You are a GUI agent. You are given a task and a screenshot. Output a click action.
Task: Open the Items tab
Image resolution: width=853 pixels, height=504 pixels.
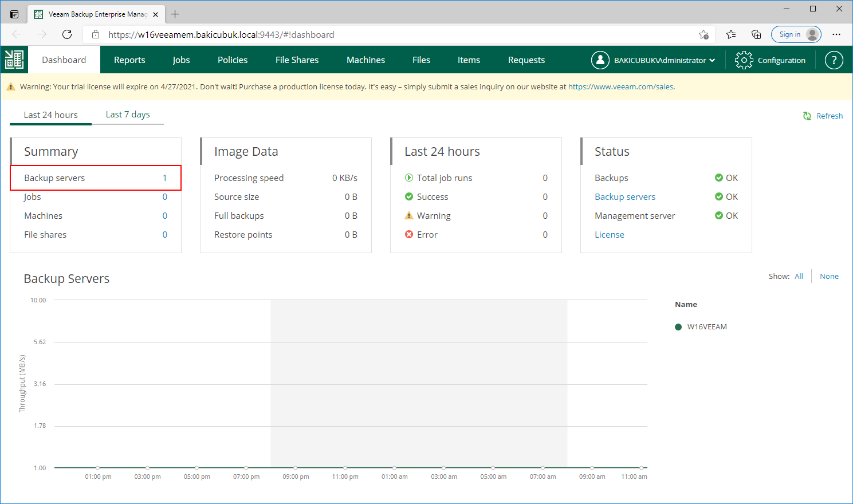(x=469, y=60)
